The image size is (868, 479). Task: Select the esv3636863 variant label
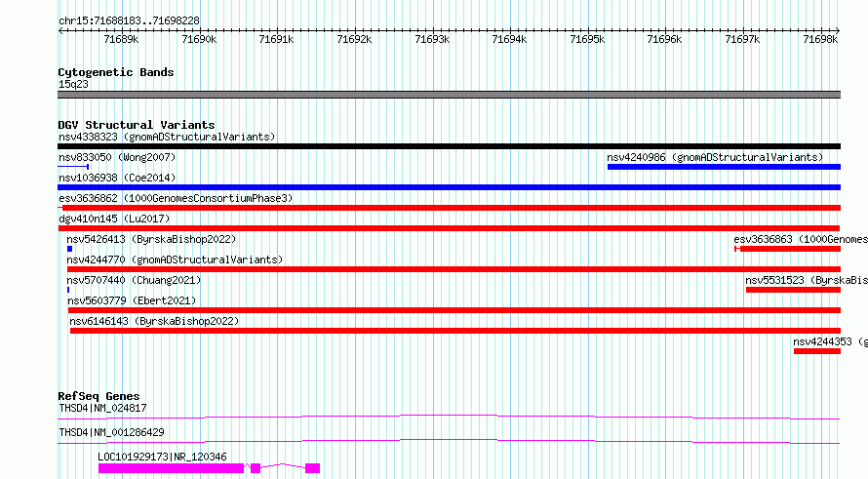click(x=801, y=239)
